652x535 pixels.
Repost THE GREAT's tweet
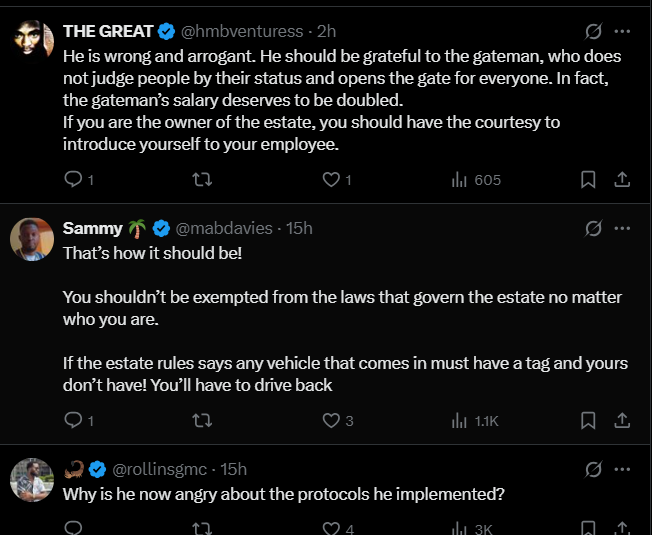(201, 180)
